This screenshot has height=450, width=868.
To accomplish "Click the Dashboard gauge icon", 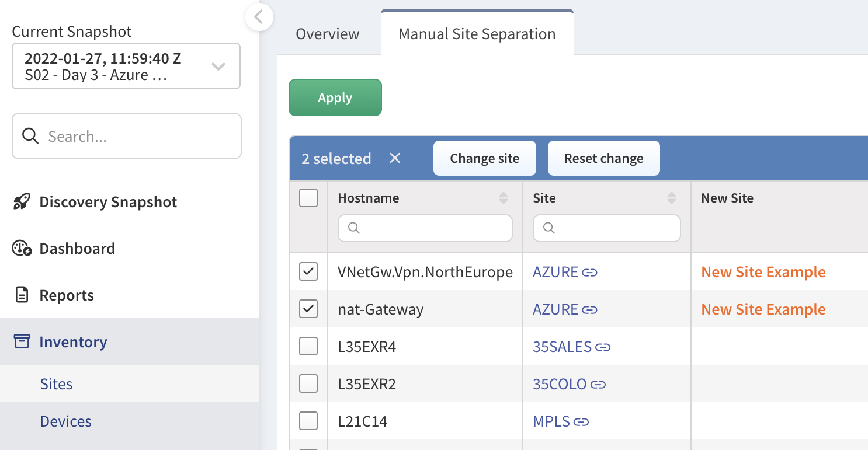I will tap(22, 249).
